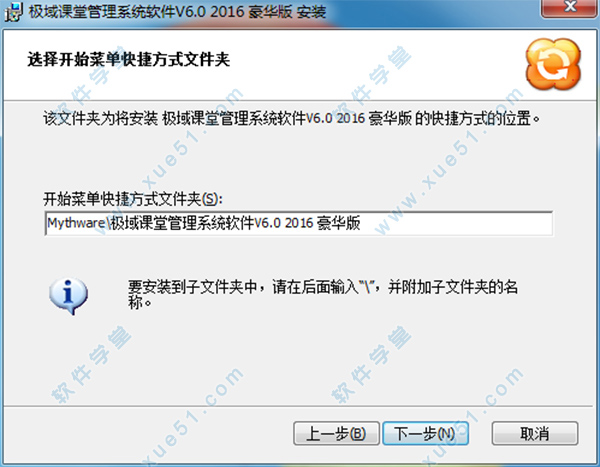Image resolution: width=600 pixels, height=467 pixels.
Task: Close the installer window with X
Action: [570, 8]
